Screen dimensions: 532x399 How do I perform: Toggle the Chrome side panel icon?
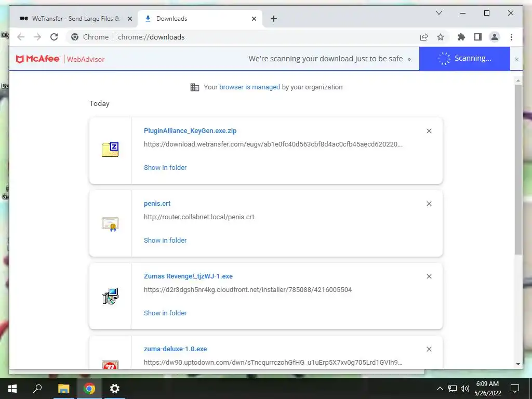click(x=478, y=37)
